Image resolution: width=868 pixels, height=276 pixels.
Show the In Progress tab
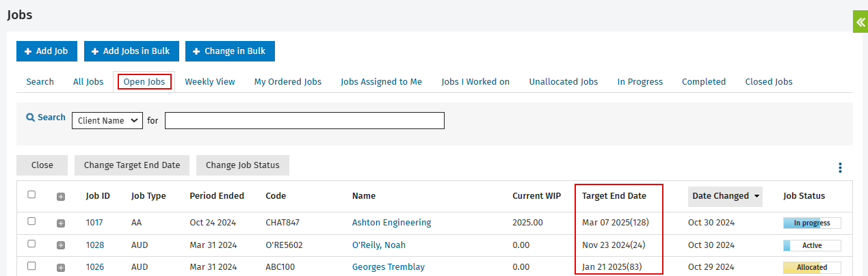640,82
